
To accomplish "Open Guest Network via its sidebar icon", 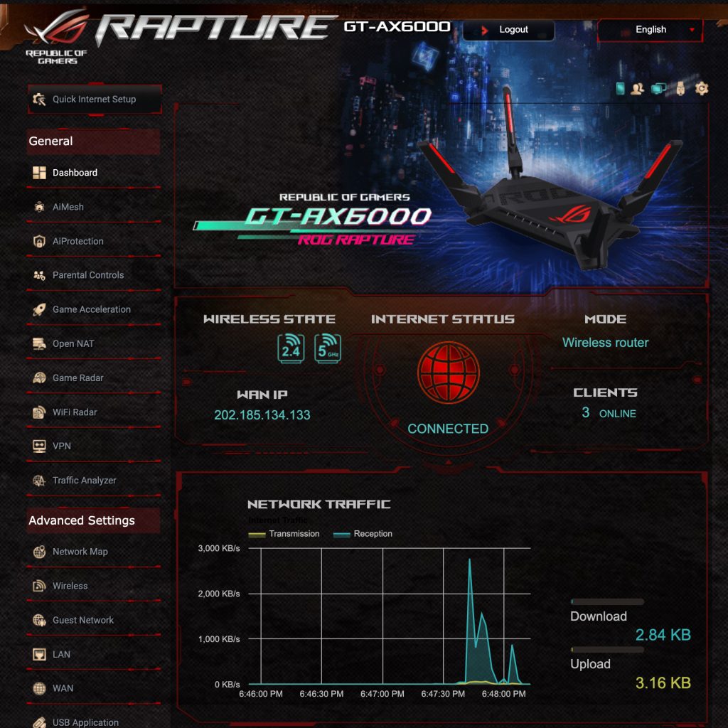I will (40, 620).
